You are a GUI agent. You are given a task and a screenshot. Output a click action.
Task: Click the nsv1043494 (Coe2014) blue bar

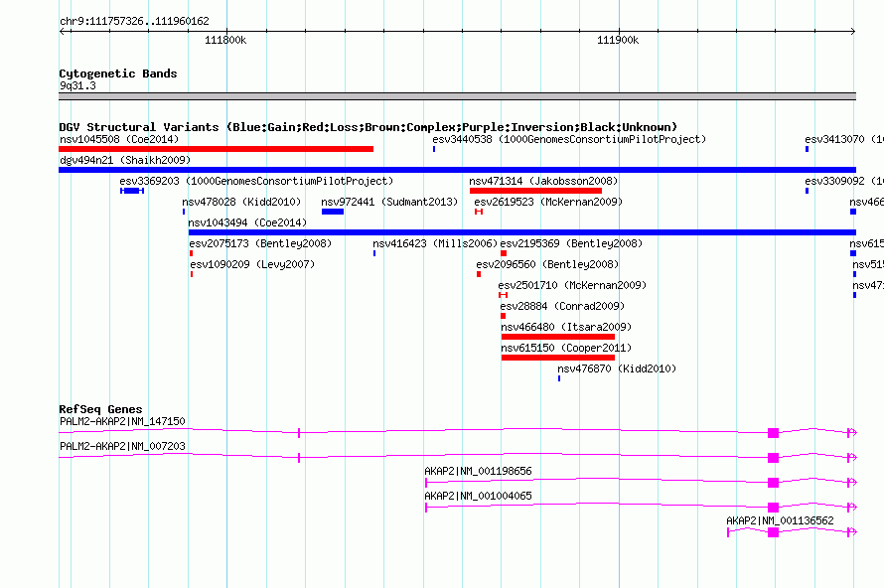coord(522,232)
